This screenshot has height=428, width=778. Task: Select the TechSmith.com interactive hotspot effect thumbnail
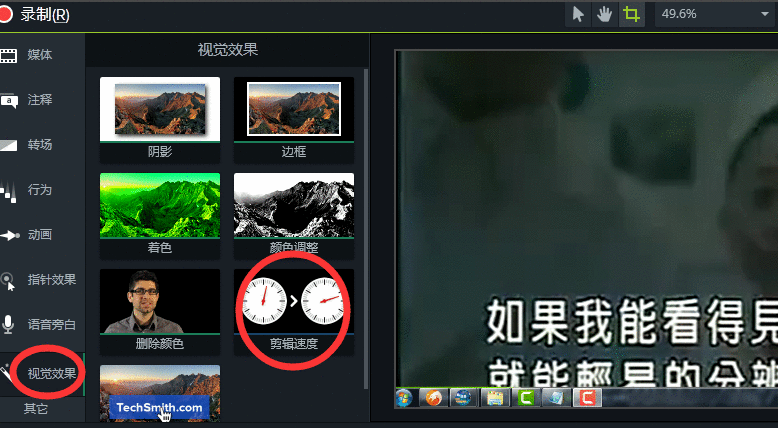[160, 393]
